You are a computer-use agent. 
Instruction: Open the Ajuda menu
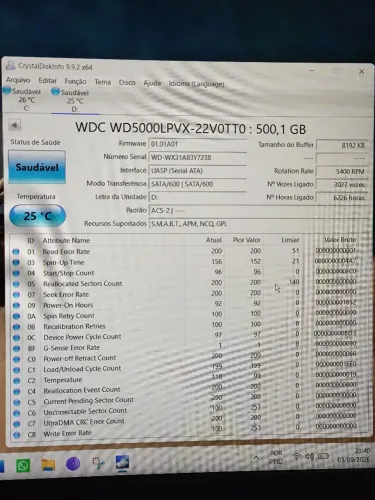pos(152,83)
